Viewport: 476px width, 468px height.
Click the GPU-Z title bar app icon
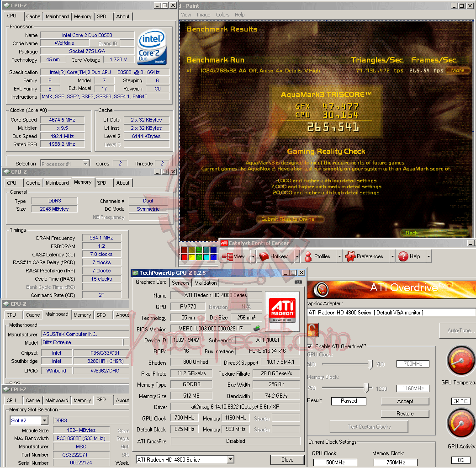(136, 273)
